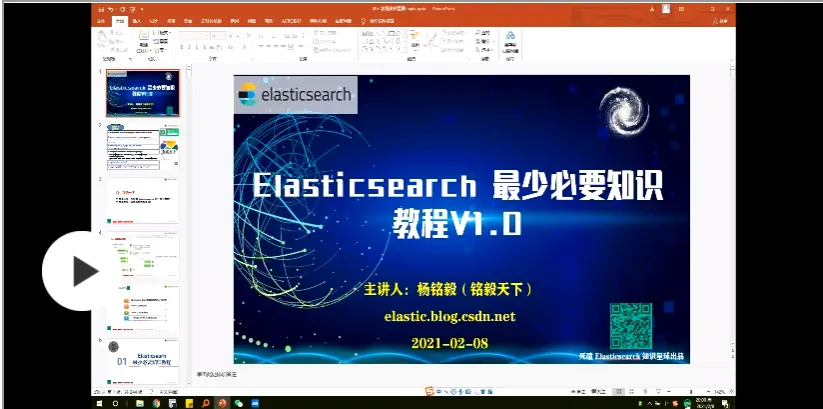
Task: Open the Design (设计) ribbon tab
Action: click(x=154, y=21)
